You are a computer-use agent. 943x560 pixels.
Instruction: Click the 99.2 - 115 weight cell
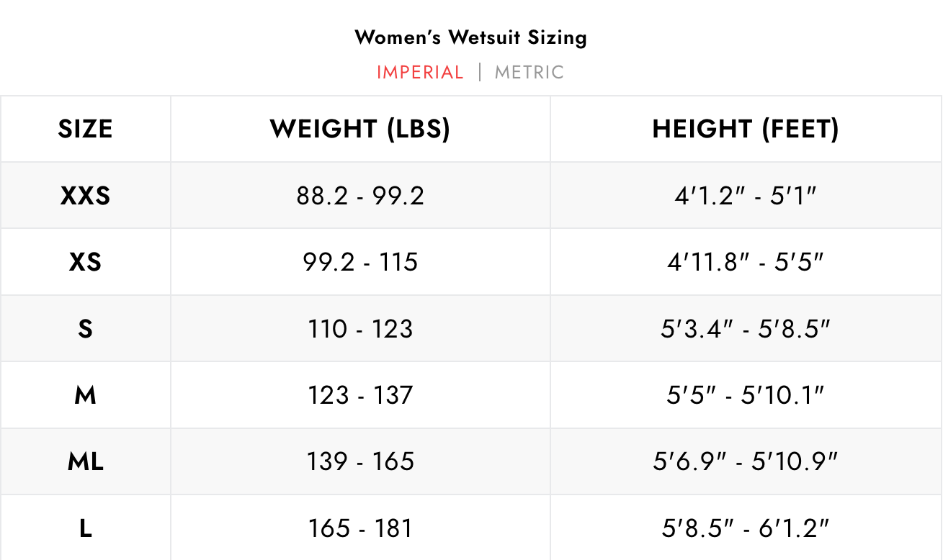pyautogui.click(x=360, y=262)
